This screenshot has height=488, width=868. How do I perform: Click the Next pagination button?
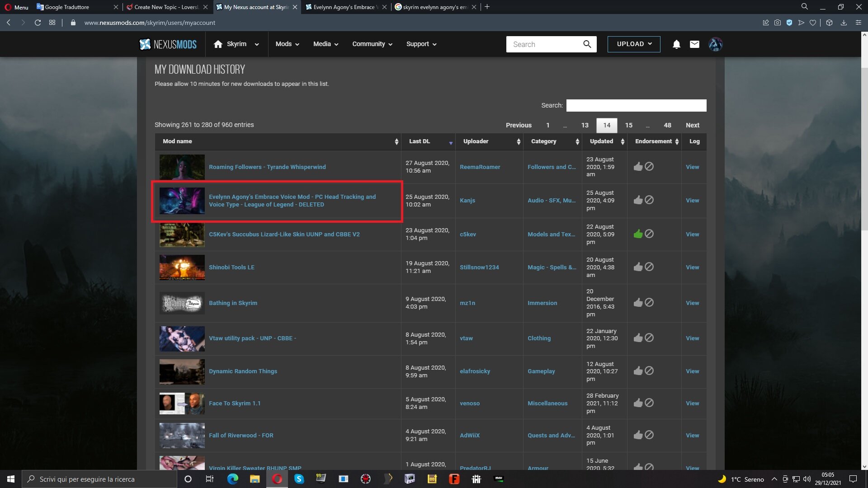point(692,125)
